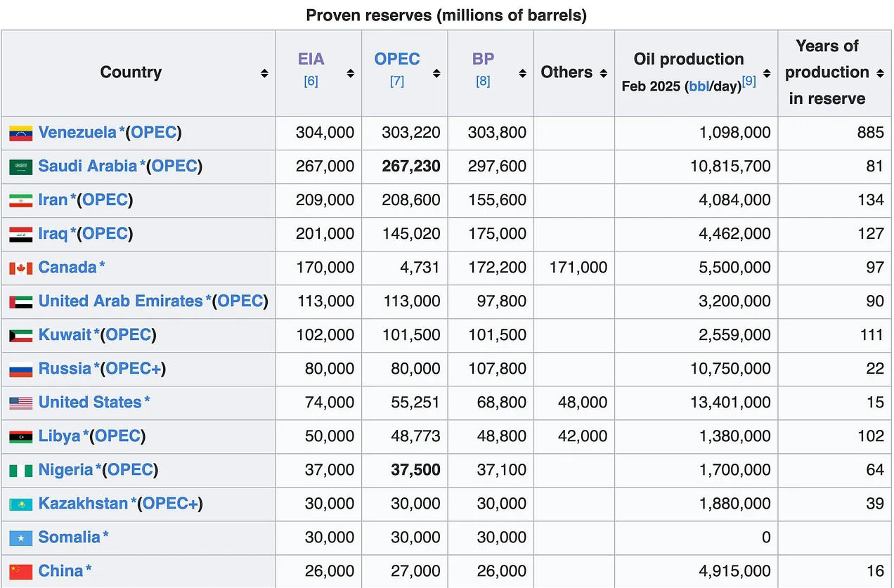The width and height of the screenshot is (894, 588).
Task: Click the Canada flag icon
Action: (x=20, y=268)
